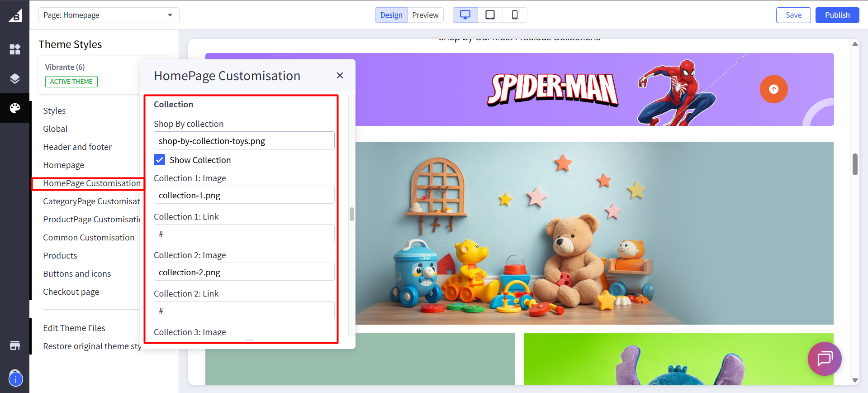Switch to Preview mode tab

click(x=425, y=15)
